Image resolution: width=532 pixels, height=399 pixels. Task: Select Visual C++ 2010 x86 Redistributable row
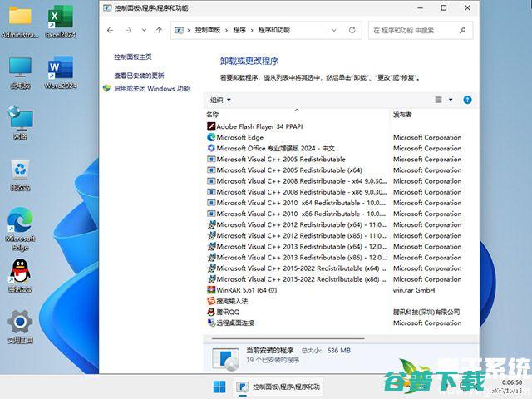click(297, 214)
